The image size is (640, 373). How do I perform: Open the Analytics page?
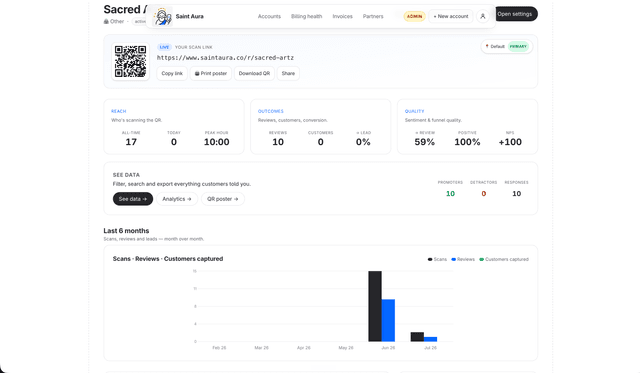pyautogui.click(x=177, y=199)
